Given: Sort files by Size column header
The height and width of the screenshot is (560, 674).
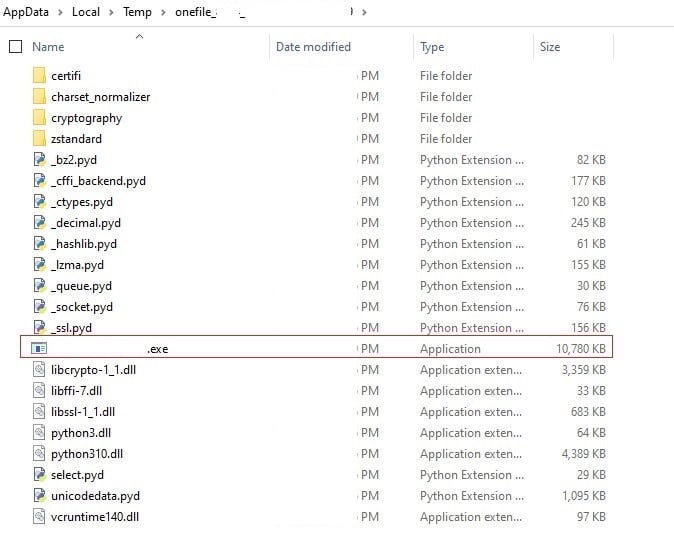Looking at the screenshot, I should (x=550, y=47).
